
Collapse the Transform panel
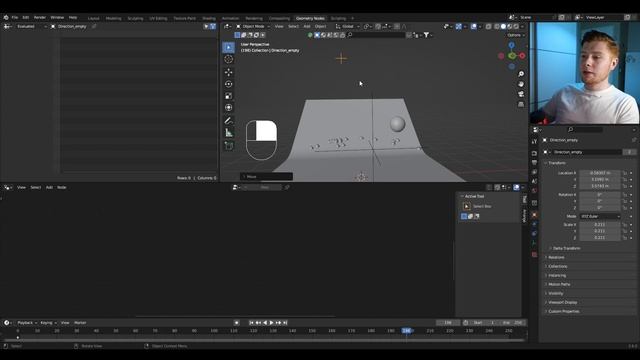coord(556,163)
